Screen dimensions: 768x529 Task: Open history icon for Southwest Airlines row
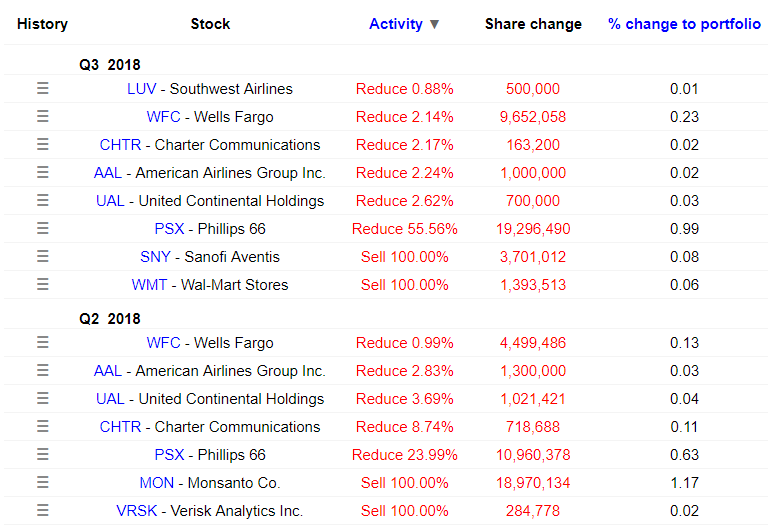42,88
